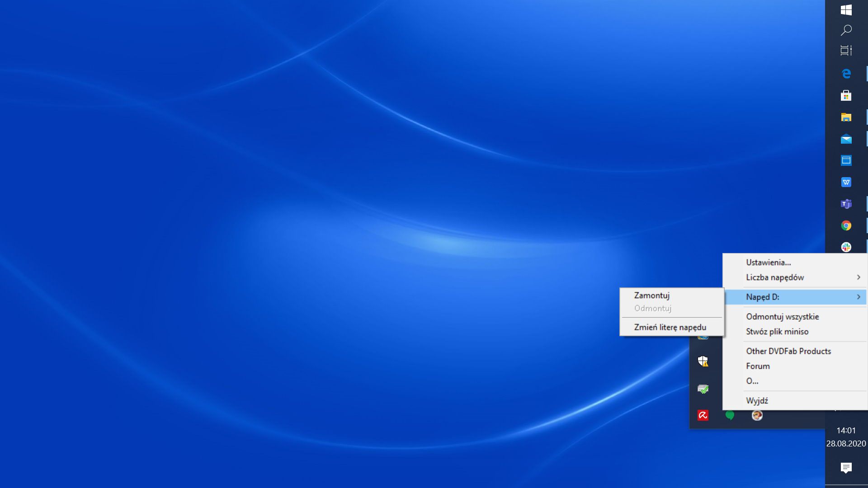Viewport: 868px width, 488px height.
Task: Select Wyjdź to exit the program
Action: pos(757,401)
